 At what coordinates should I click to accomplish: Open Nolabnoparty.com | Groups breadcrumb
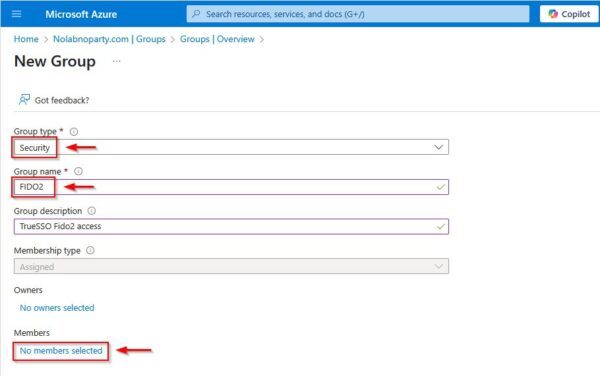[x=109, y=39]
